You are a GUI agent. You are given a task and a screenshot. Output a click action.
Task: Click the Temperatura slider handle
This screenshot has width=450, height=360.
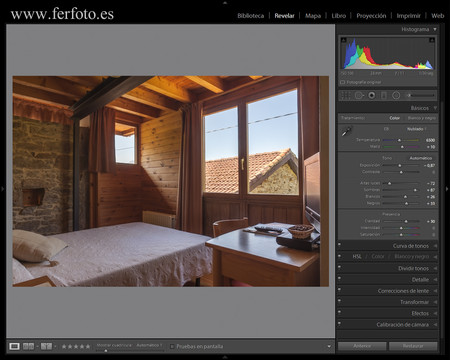[399, 140]
